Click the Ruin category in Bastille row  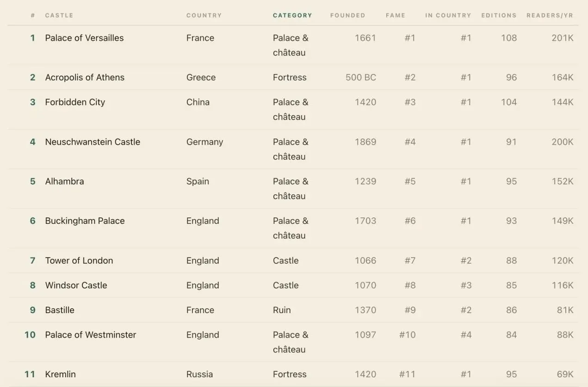[282, 310]
